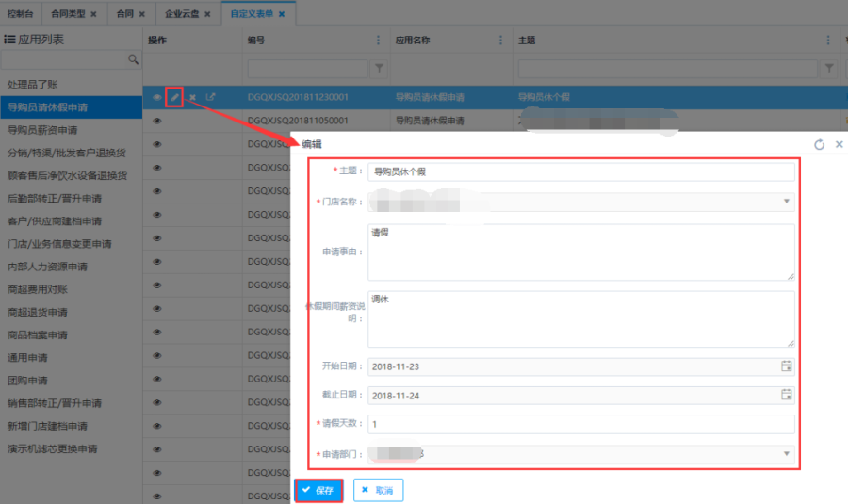Click the delete X icon in the highlighted row
Viewport: 848px width, 504px height.
192,97
